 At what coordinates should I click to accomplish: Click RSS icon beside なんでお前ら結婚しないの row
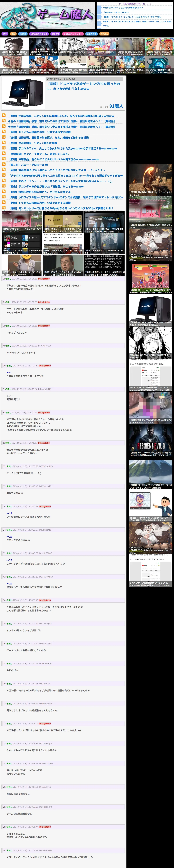4,115
